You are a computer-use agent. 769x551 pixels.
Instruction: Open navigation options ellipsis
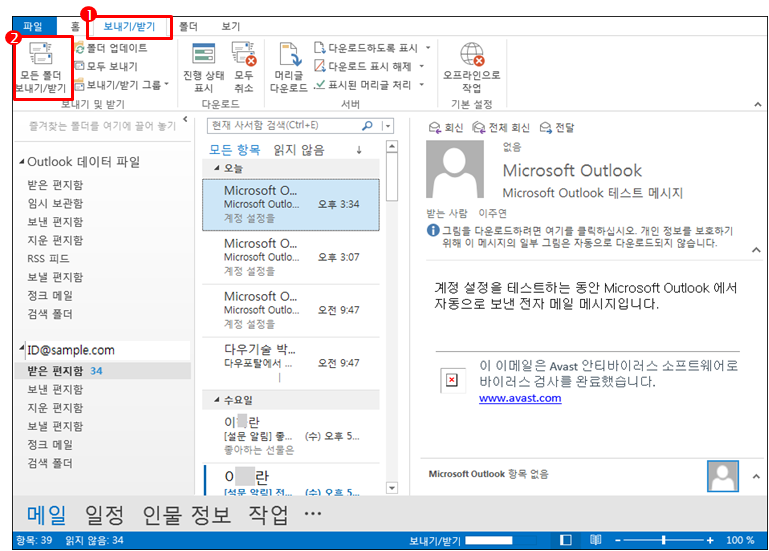click(313, 514)
